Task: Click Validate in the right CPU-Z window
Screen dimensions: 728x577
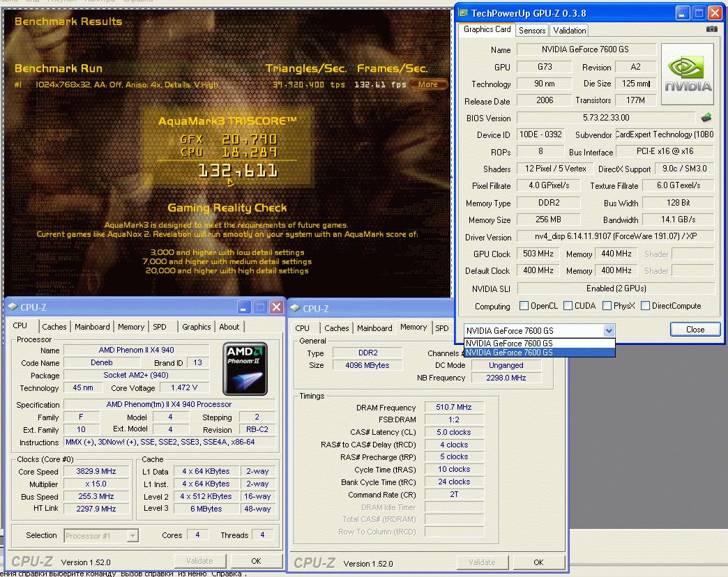Action: (x=482, y=562)
